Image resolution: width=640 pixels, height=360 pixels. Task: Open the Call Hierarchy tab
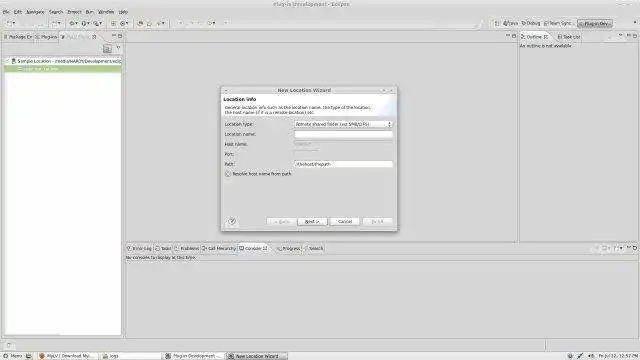(x=219, y=248)
